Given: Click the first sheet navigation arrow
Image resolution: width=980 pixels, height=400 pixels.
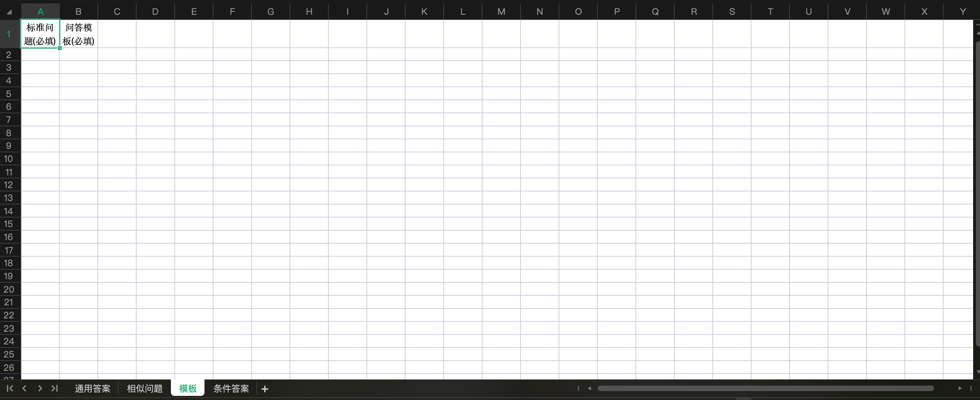Looking at the screenshot, I should pyautogui.click(x=10, y=388).
